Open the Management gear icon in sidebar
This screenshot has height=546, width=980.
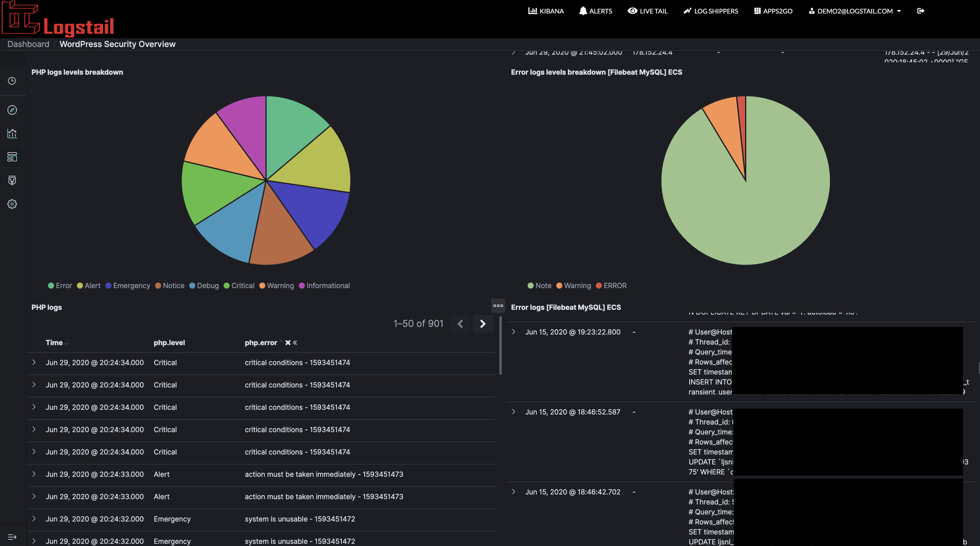(12, 204)
